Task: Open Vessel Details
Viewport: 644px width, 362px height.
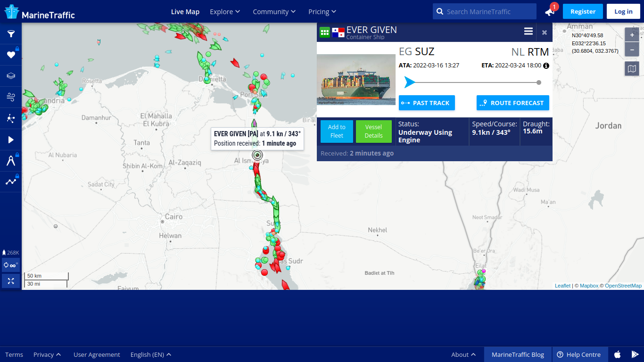Action: coord(373,131)
